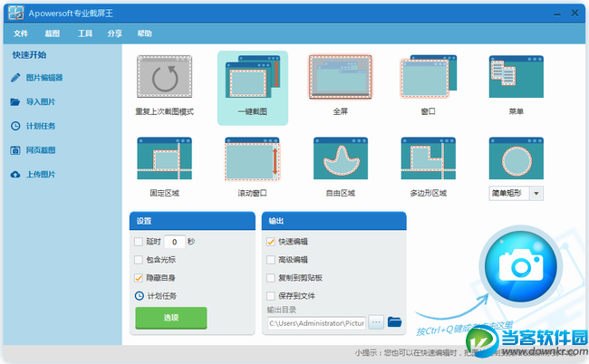Pick the 自由区域 freehand capture mode
The image size is (589, 364).
click(341, 158)
